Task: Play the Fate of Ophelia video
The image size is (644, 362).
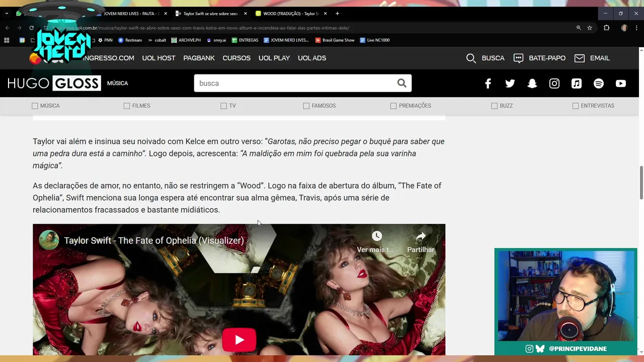Action: (x=239, y=340)
